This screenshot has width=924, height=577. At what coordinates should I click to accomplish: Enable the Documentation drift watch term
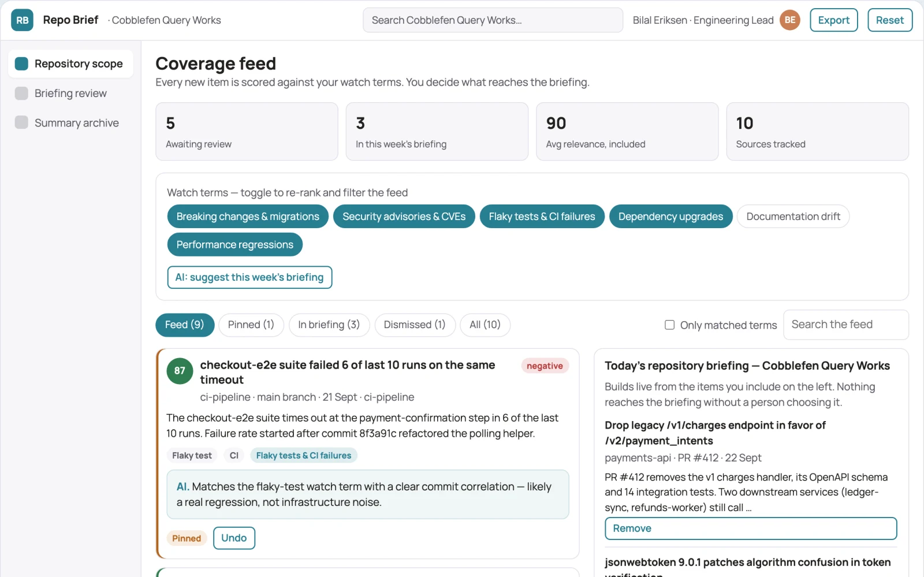pyautogui.click(x=793, y=217)
